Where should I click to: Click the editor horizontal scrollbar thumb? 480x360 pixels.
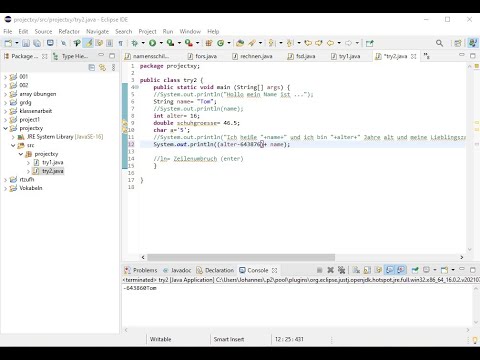[241, 257]
